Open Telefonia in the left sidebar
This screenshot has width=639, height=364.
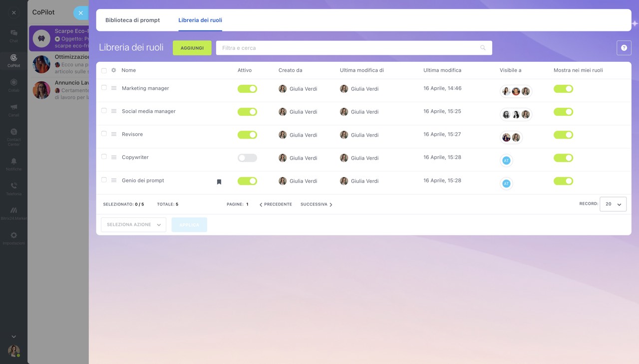13,188
